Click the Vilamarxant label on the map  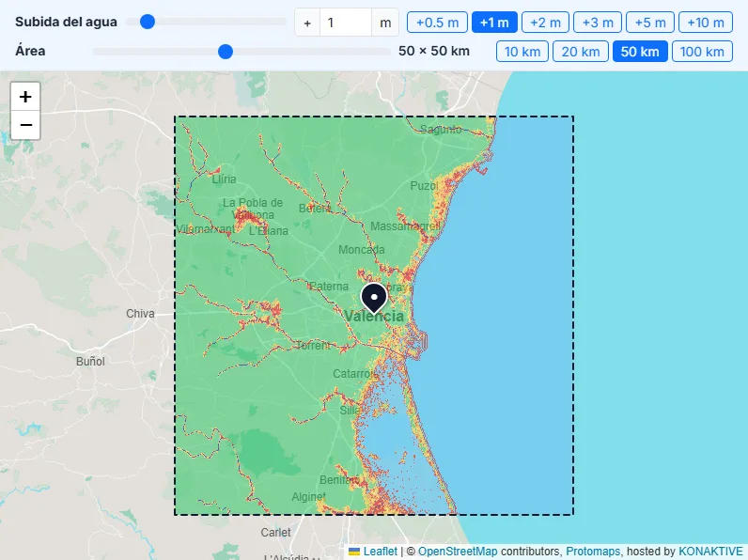pos(206,229)
